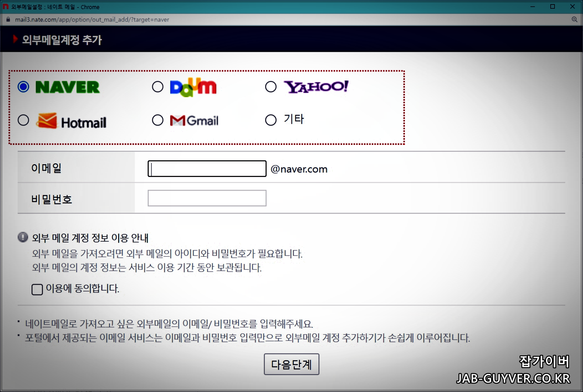Focus the 비밀번호 input field

(207, 198)
